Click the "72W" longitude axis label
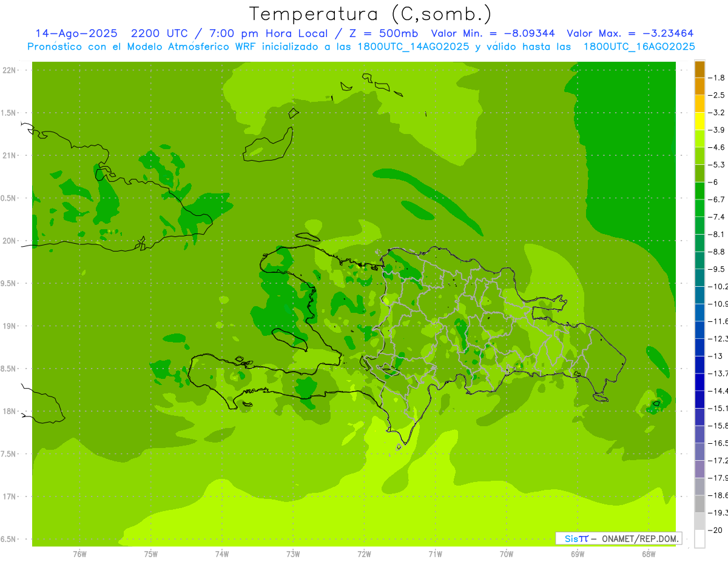Screen dimensions: 728x562 [364, 554]
